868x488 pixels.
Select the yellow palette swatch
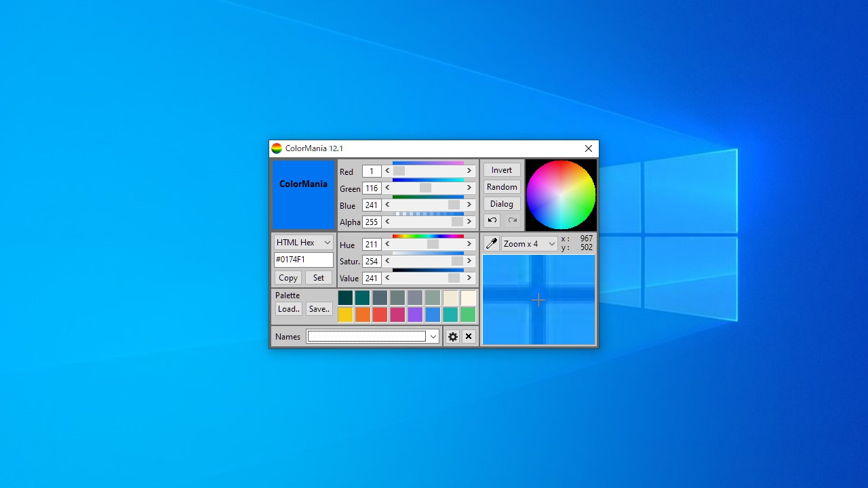coord(345,314)
